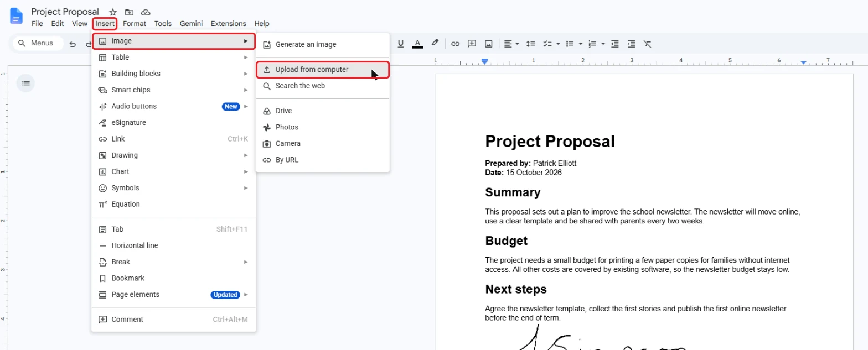Viewport: 868px width, 350px height.
Task: Select Camera as image source
Action: coord(323,144)
